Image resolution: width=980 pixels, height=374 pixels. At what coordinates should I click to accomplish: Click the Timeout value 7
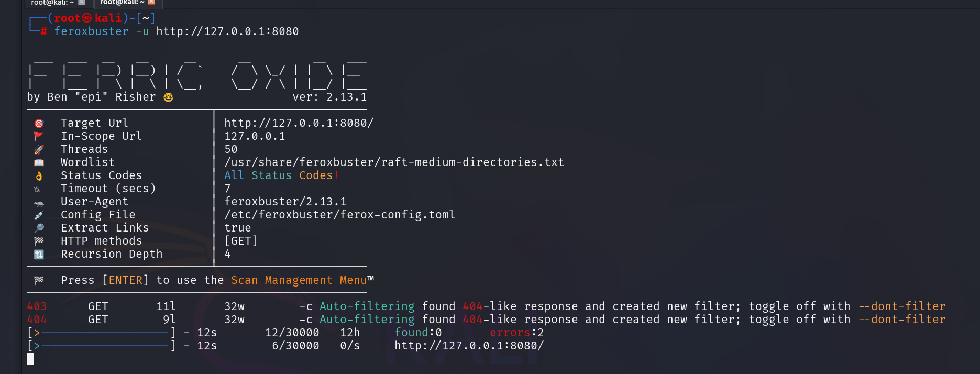[x=227, y=189]
